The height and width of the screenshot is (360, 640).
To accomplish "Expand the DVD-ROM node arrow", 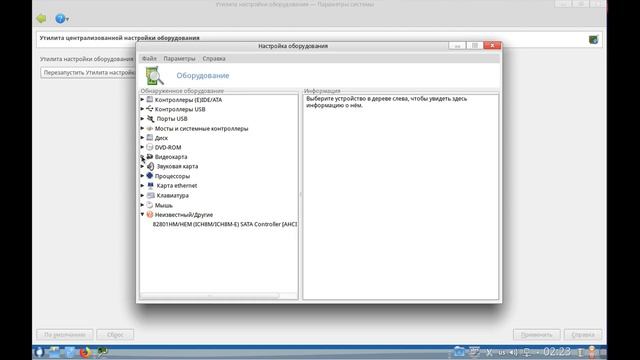I will coord(142,147).
